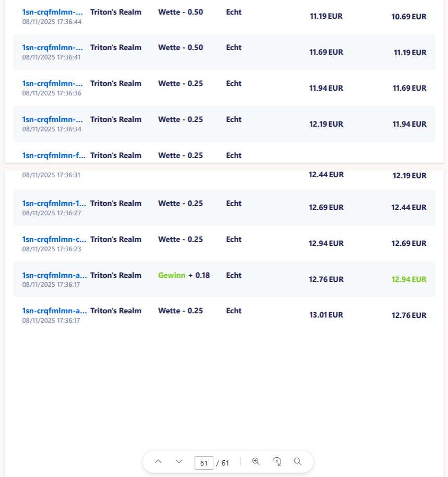
Task: Open transaction link dated 17:36:44
Action: click(52, 12)
